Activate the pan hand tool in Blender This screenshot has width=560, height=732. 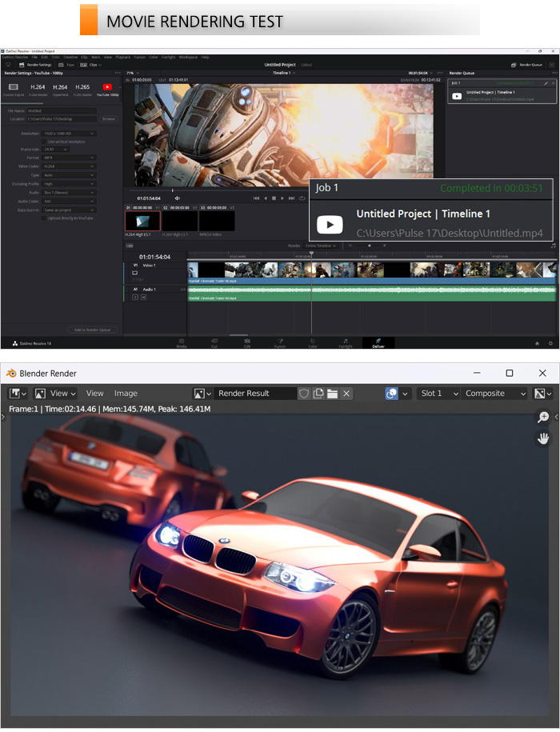click(x=543, y=438)
